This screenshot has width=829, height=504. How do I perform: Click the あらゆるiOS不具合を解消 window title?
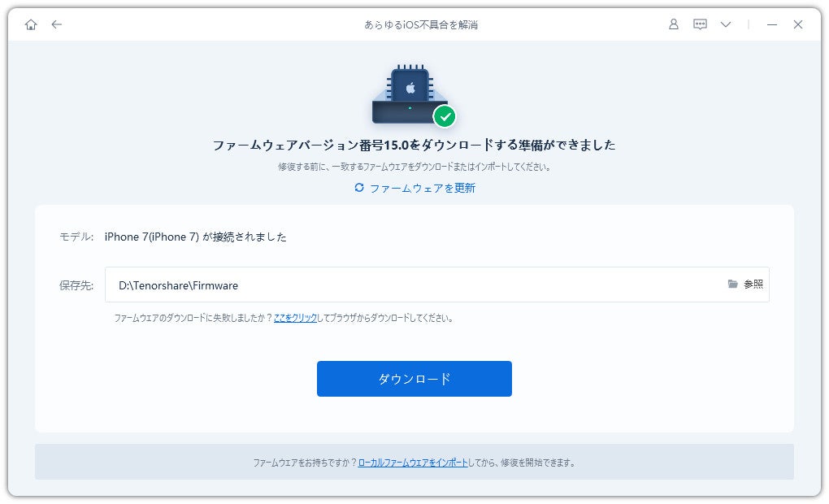[x=421, y=25]
